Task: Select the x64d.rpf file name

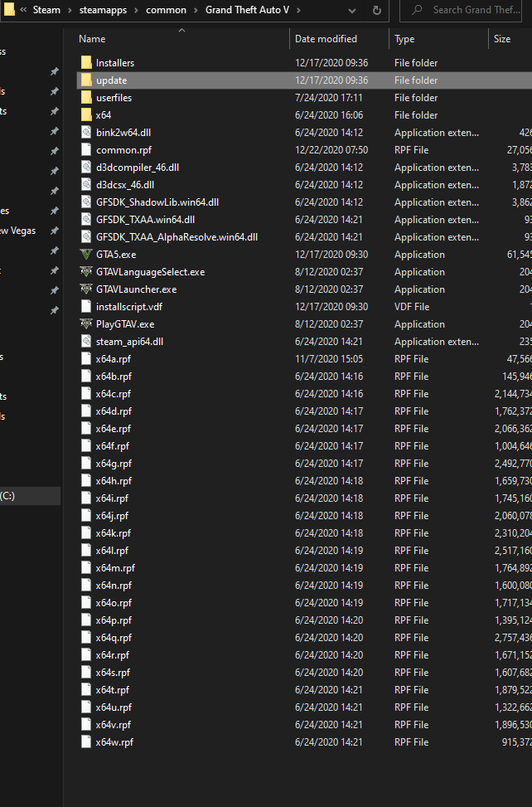Action: 114,411
